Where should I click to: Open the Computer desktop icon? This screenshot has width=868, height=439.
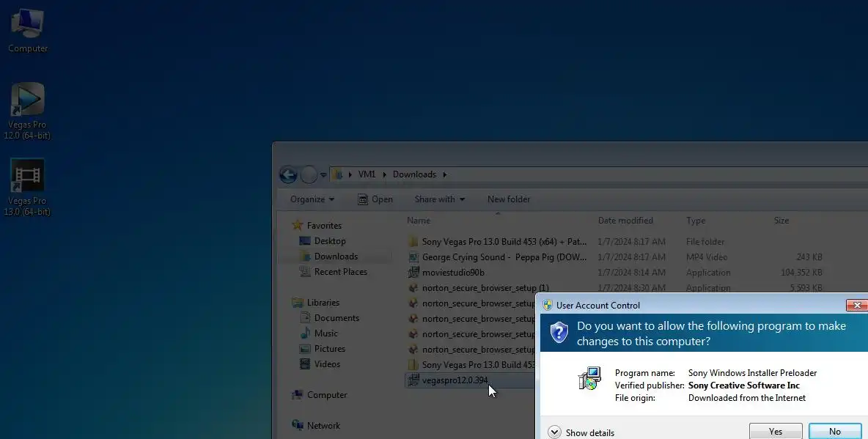pyautogui.click(x=27, y=31)
